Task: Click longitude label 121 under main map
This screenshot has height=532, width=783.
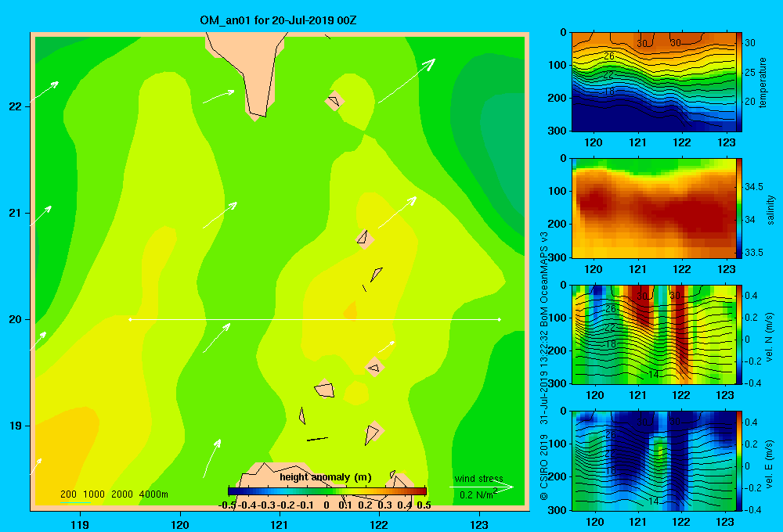Action: (x=280, y=524)
